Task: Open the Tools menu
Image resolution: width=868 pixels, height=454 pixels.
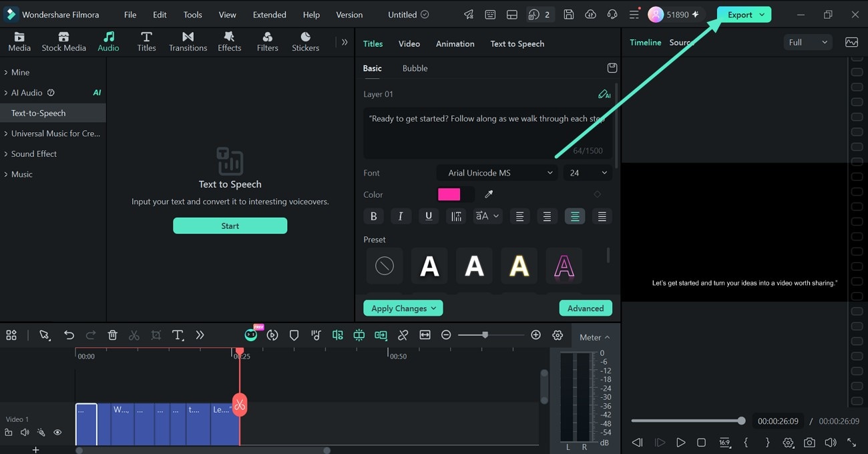Action: [x=193, y=15]
